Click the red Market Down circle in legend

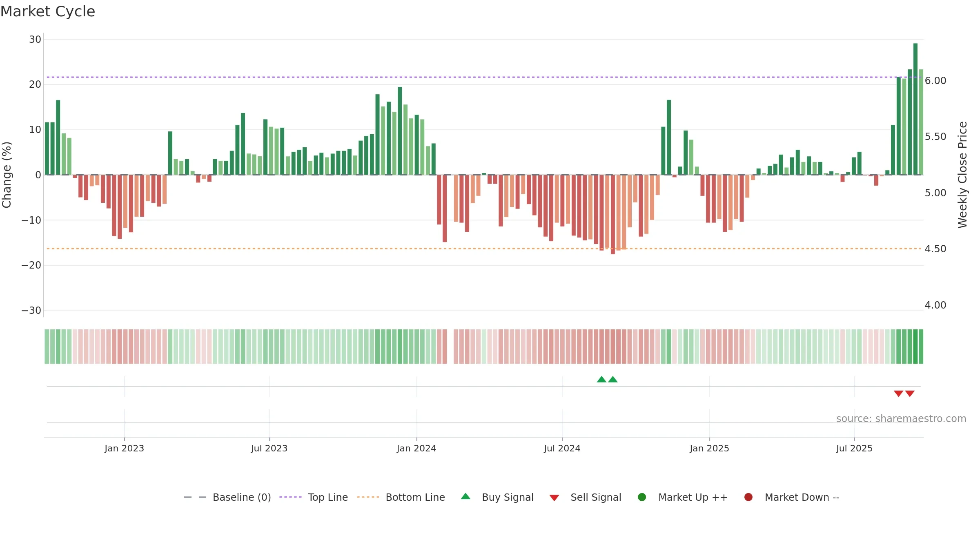pos(748,497)
